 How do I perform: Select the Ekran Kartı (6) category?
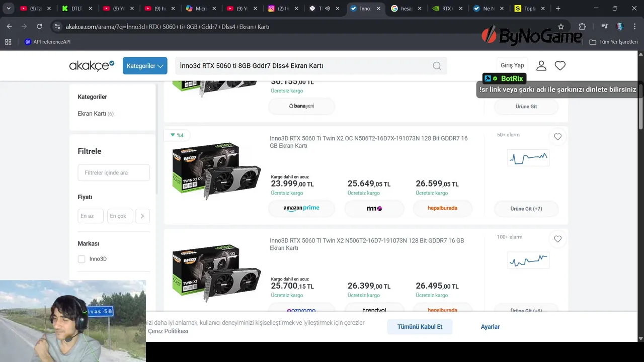(x=96, y=114)
